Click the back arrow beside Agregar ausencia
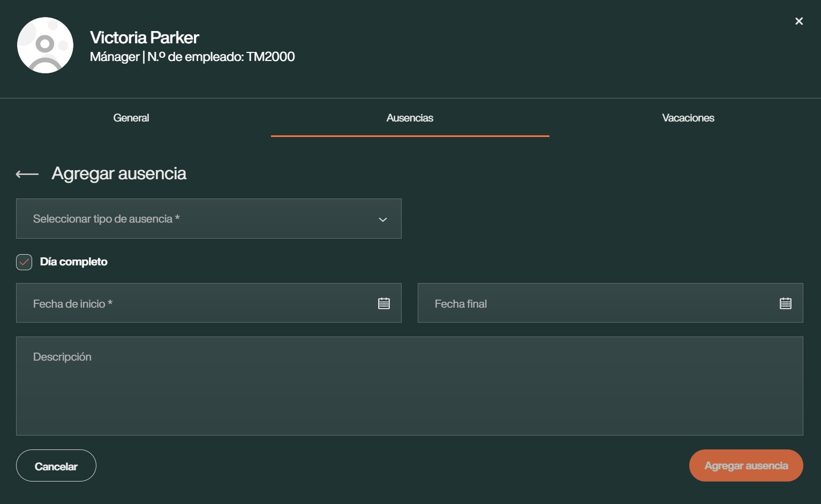Viewport: 821px width, 504px height. 27,174
